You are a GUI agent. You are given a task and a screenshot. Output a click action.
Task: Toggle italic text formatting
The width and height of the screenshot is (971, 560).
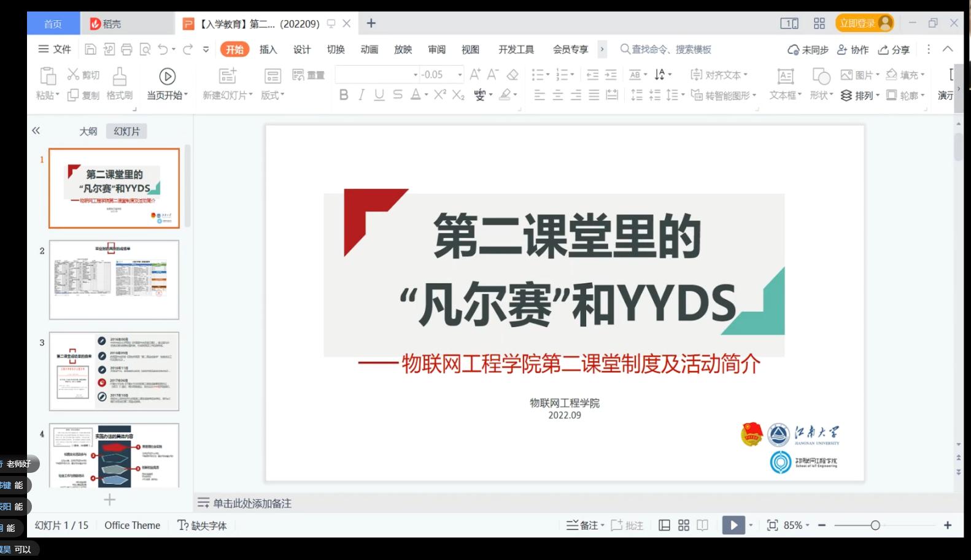click(362, 94)
